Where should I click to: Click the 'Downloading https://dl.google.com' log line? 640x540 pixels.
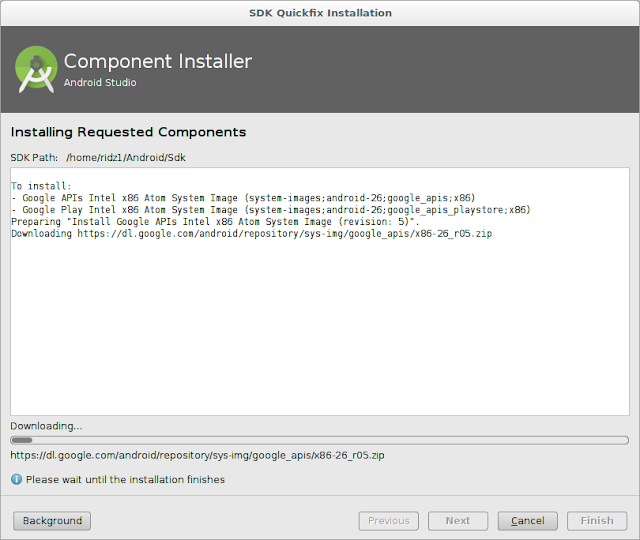click(251, 233)
